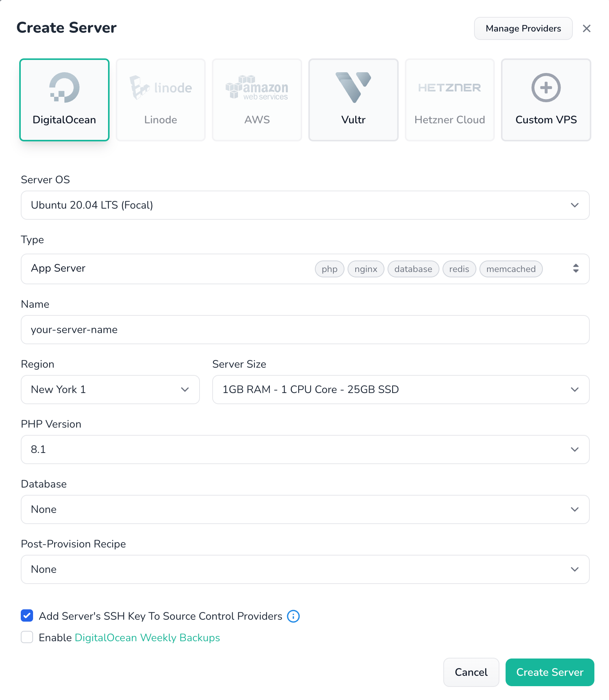Pick the Vultr provider card
The width and height of the screenshot is (609, 700).
[353, 100]
